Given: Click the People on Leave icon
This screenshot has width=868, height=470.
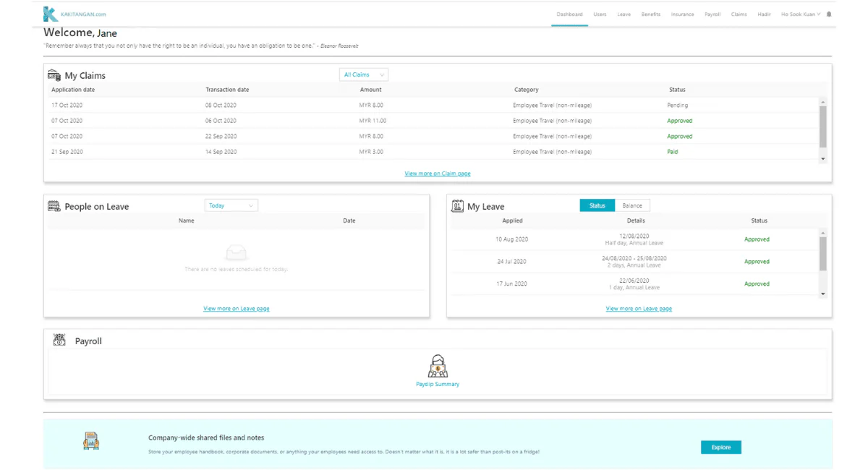Looking at the screenshot, I should (x=54, y=206).
